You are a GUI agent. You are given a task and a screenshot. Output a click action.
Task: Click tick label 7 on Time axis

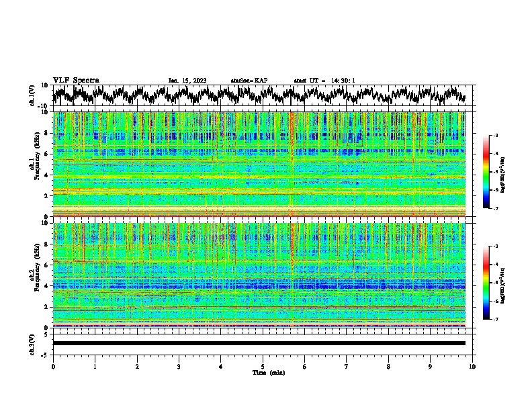(347, 367)
